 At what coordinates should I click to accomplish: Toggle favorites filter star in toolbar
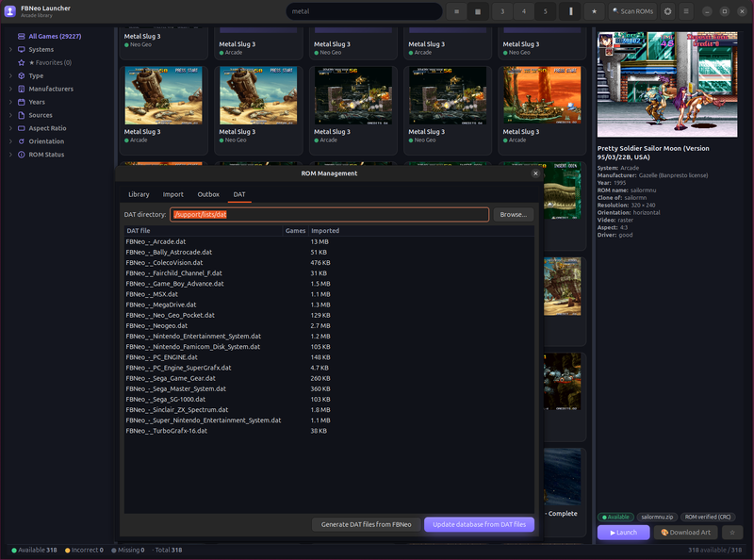(595, 11)
